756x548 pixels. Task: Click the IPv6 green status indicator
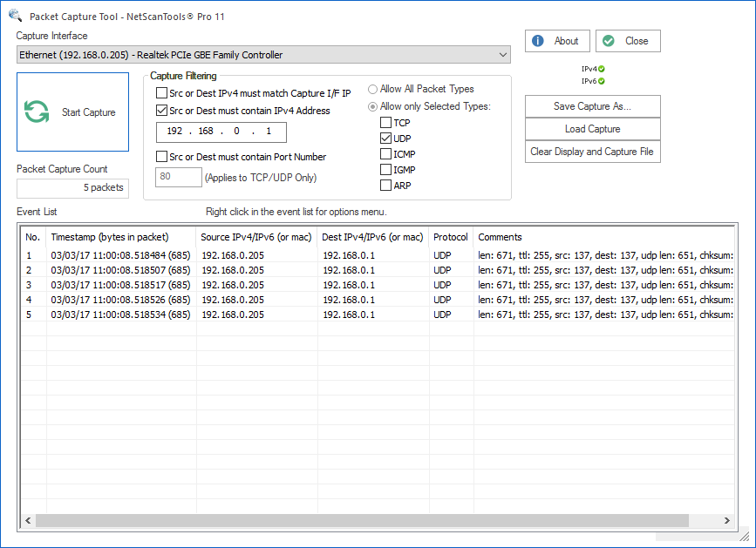[x=602, y=81]
